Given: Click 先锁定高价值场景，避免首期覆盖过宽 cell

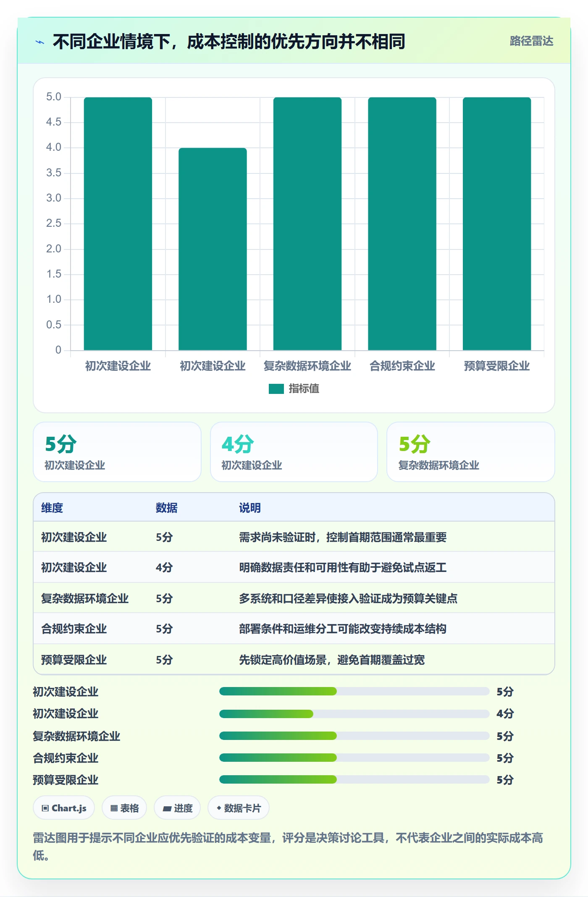Looking at the screenshot, I should pos(332,660).
